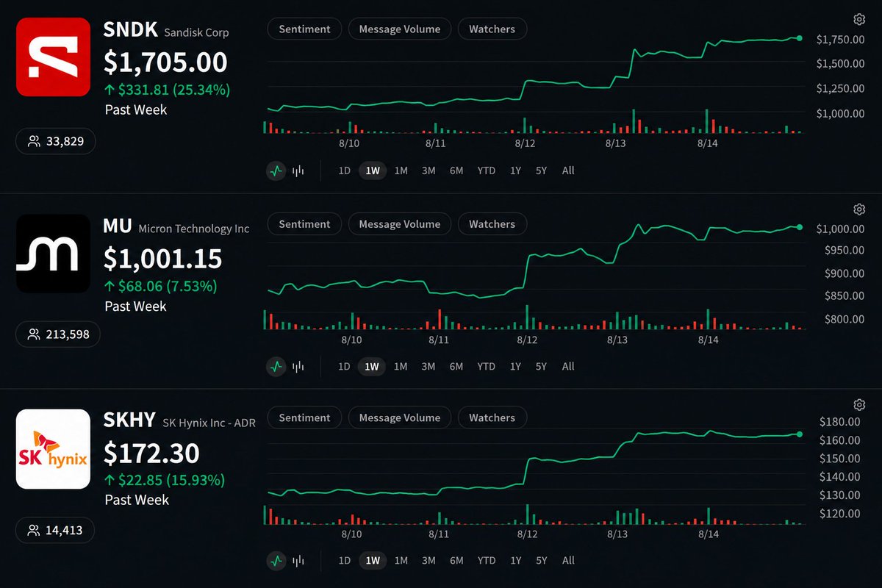Open the SNDK ticker symbol
This screenshot has width=882, height=588.
pyautogui.click(x=130, y=30)
